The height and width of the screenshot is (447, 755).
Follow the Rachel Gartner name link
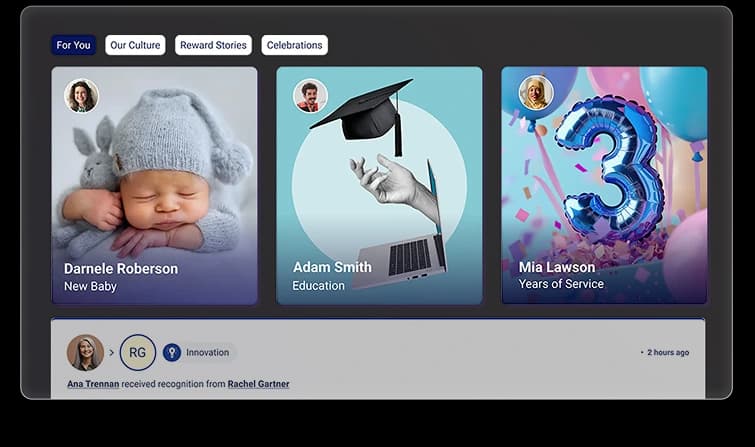click(x=258, y=384)
